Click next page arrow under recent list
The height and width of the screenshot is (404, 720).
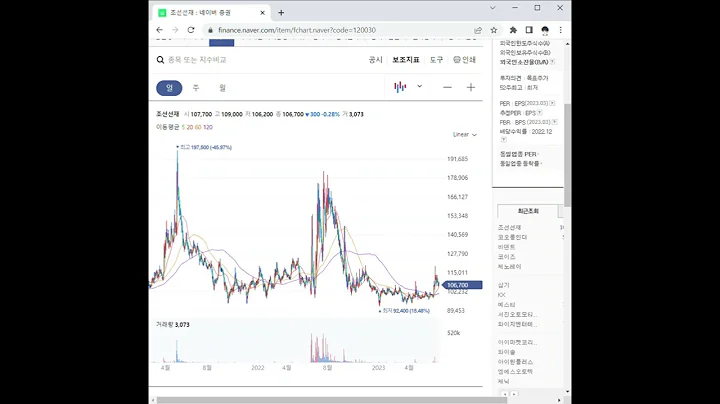tap(514, 394)
